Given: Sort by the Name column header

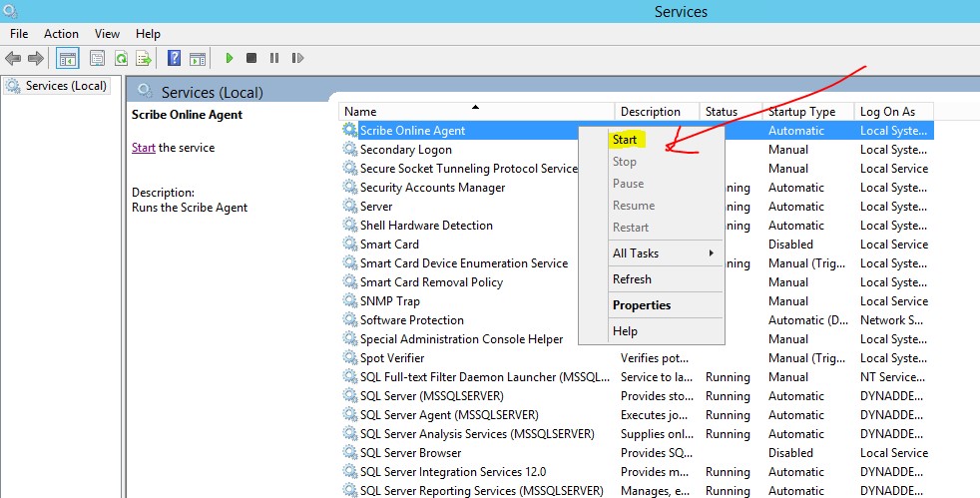Looking at the screenshot, I should click(477, 111).
